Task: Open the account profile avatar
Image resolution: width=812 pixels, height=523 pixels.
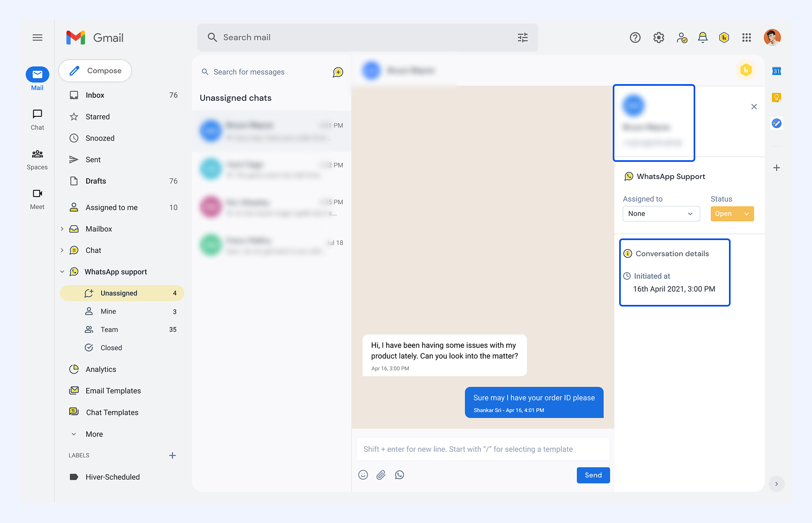Action: pos(772,38)
